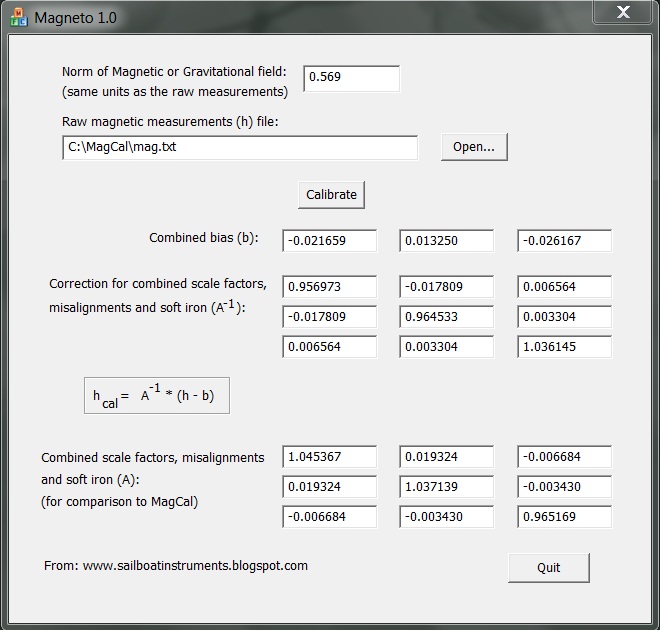Click matrix A first-row cell showing 0.019324

click(x=447, y=457)
